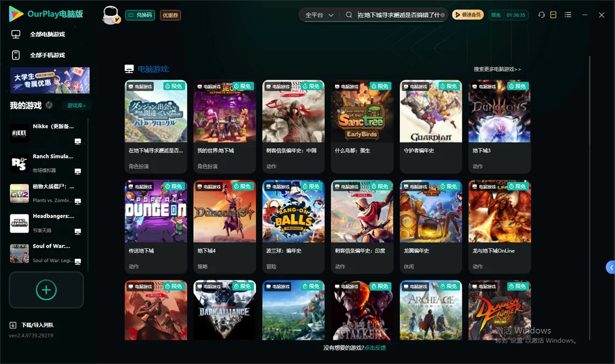Click the 限免 timer badge
This screenshot has width=615, height=364.
pyautogui.click(x=508, y=15)
